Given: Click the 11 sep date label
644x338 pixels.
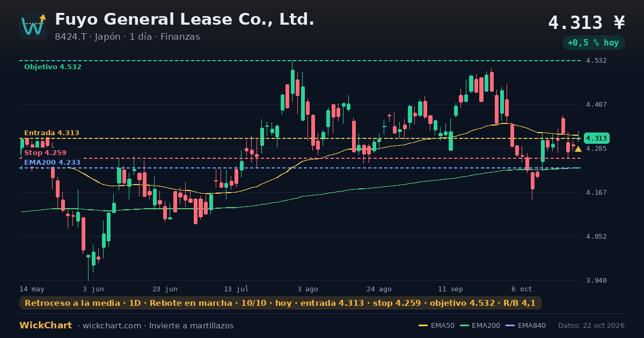Looking at the screenshot, I should tap(450, 289).
